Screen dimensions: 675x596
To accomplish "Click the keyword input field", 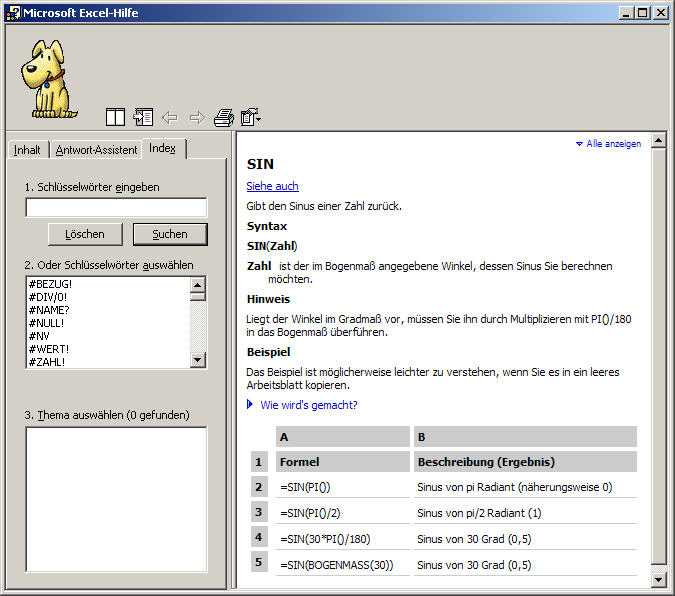I will click(116, 207).
